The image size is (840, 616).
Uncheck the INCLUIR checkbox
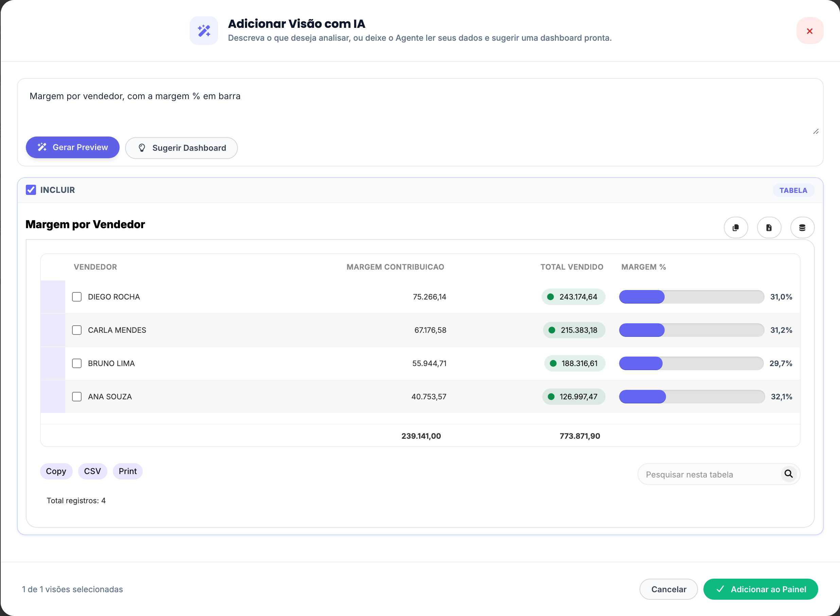[31, 190]
